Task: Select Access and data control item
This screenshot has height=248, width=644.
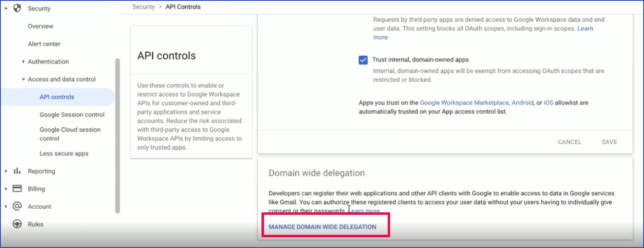Action: pos(62,79)
